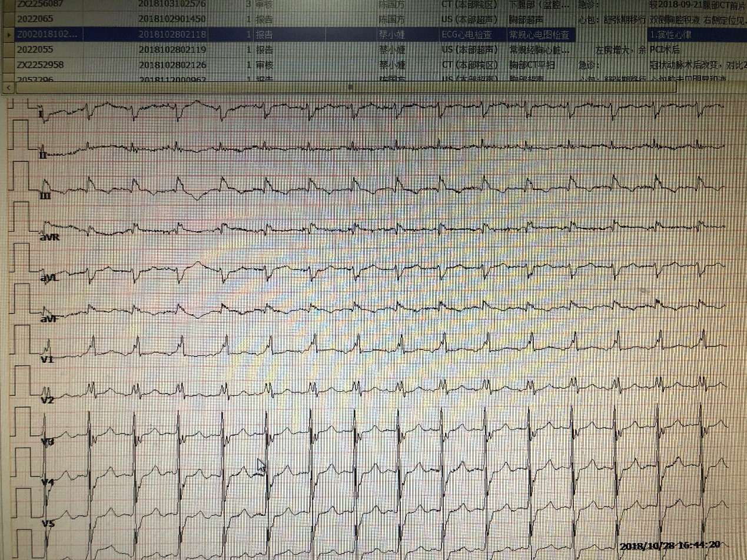Screen dimensions: 747x560
Task: Click the V3 lead label
Action: [48, 441]
